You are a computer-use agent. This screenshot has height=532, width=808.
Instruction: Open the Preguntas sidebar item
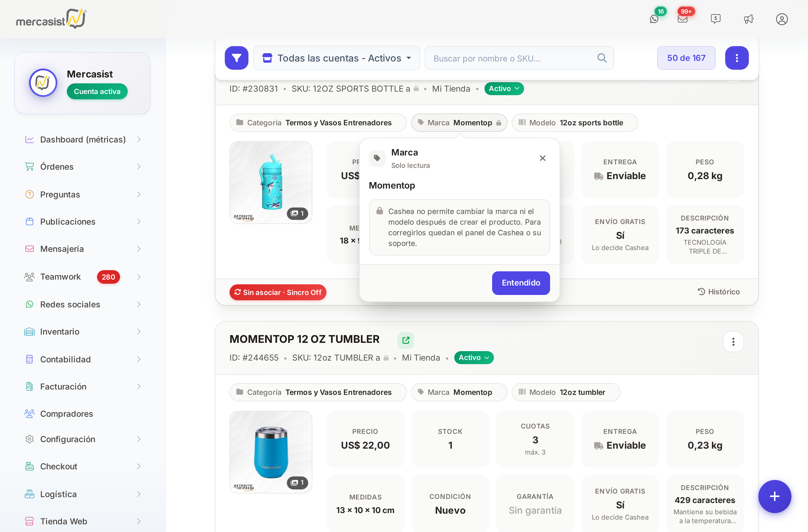pyautogui.click(x=83, y=194)
